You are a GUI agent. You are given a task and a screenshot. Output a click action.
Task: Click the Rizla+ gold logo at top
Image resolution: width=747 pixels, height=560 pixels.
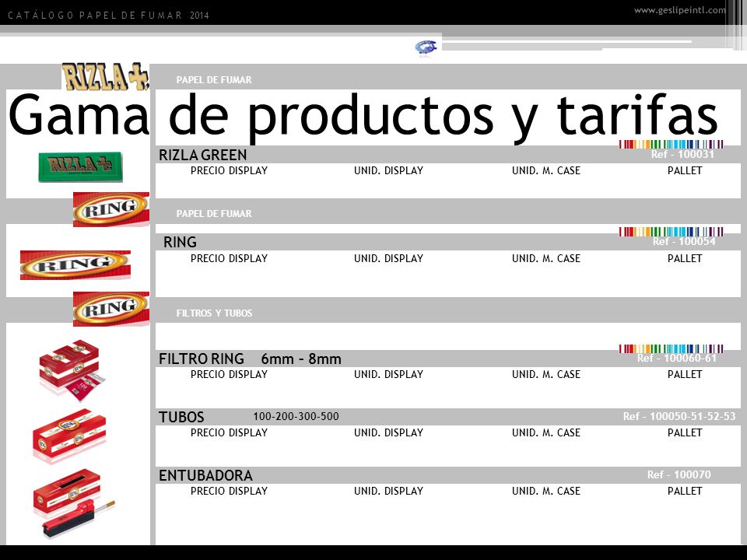click(105, 77)
